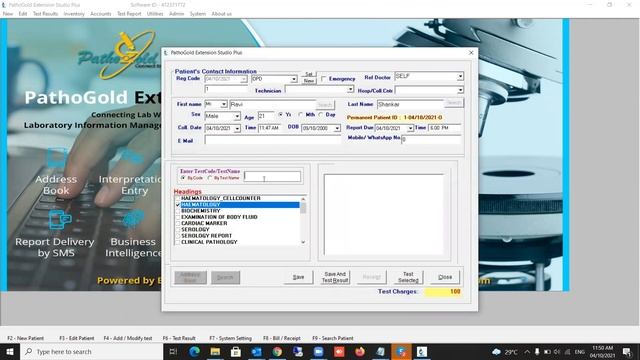The image size is (640, 360).
Task: Click the Last Name field containing Shankar
Action: [x=410, y=104]
